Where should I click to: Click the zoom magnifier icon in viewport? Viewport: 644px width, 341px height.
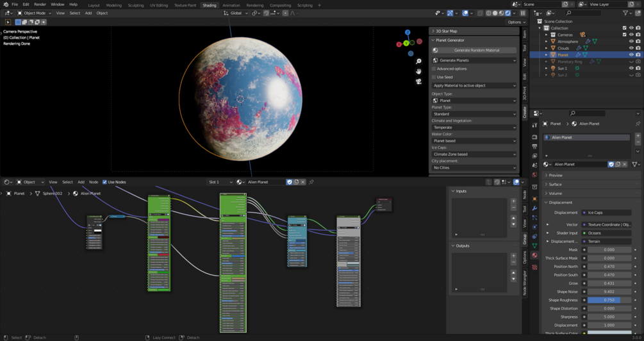(x=418, y=62)
